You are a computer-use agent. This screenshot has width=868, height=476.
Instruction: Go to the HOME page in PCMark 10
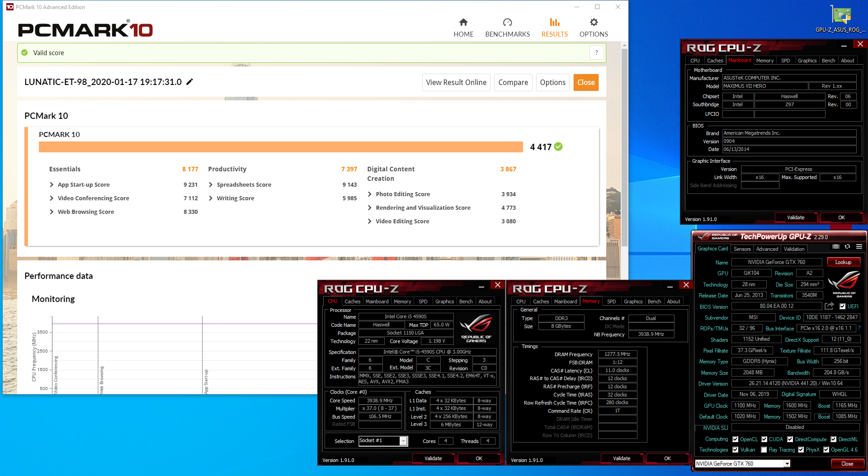click(463, 28)
